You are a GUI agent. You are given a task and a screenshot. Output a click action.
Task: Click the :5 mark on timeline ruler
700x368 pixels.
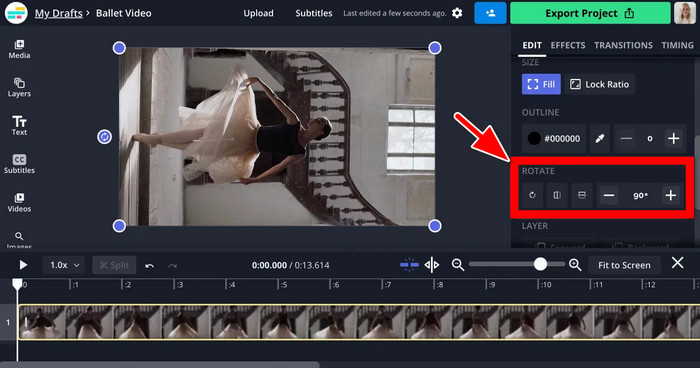tap(283, 284)
